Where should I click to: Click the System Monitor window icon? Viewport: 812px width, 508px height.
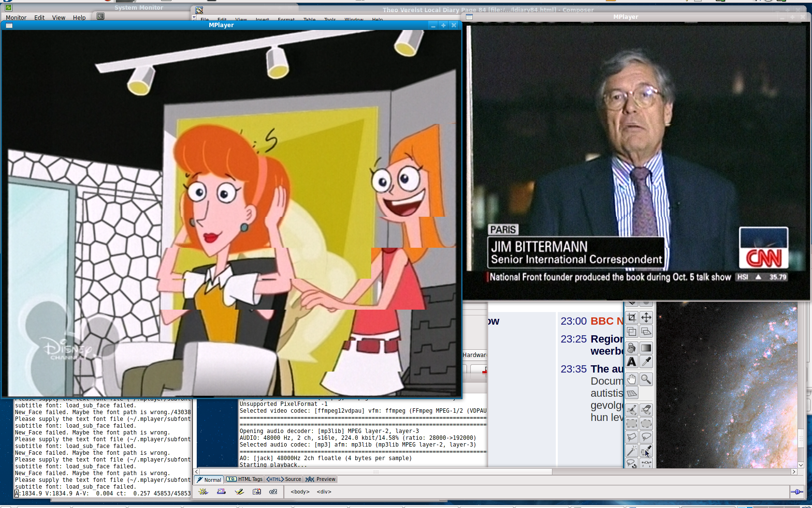8,8
